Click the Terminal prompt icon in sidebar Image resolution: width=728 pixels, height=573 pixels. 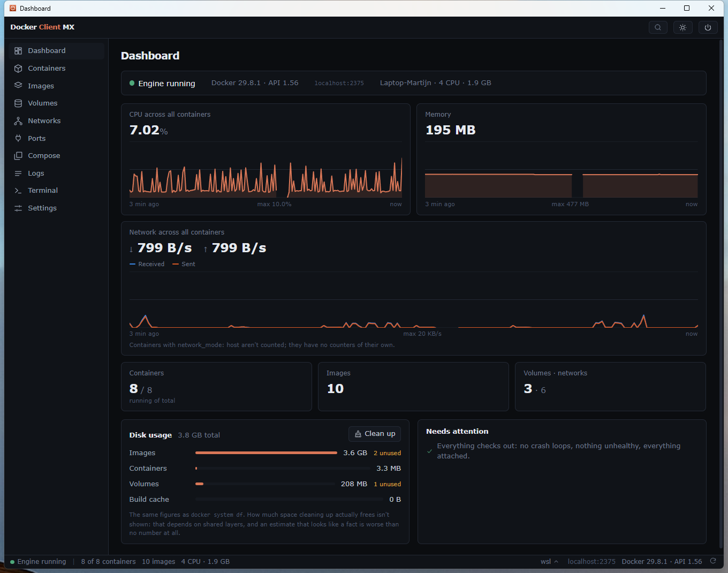point(18,191)
